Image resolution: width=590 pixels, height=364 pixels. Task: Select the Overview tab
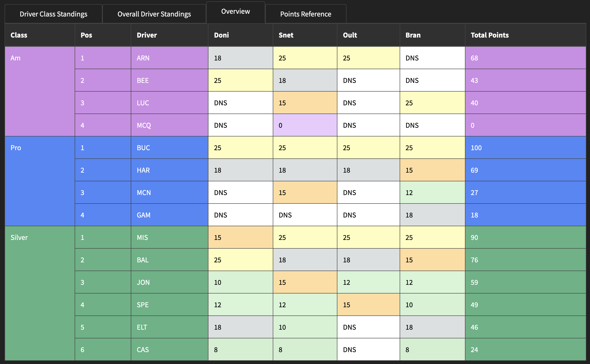(235, 11)
